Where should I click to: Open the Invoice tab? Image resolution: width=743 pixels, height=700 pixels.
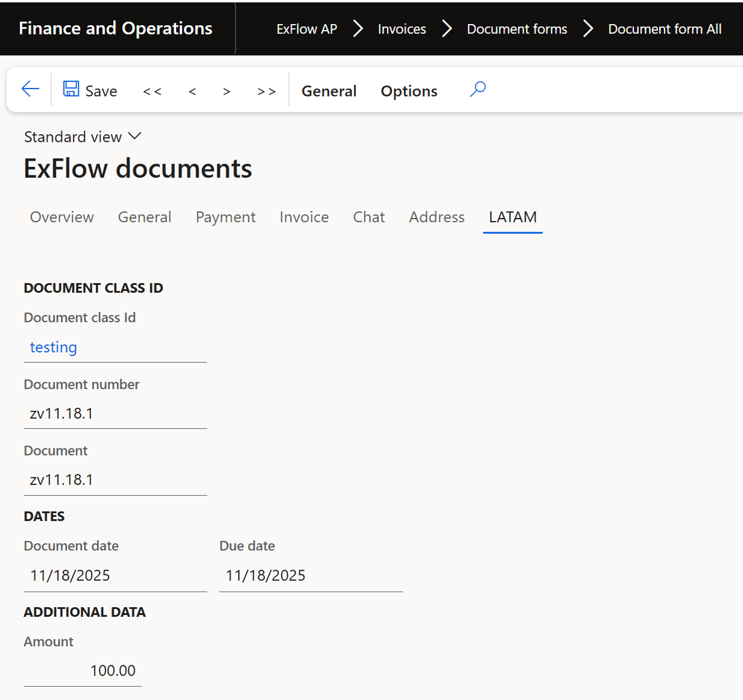pos(304,217)
